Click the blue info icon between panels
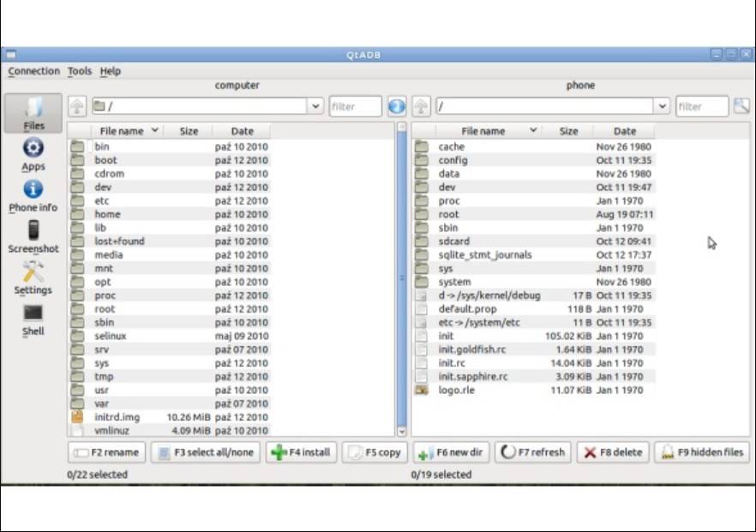This screenshot has height=532, width=756. tap(396, 106)
